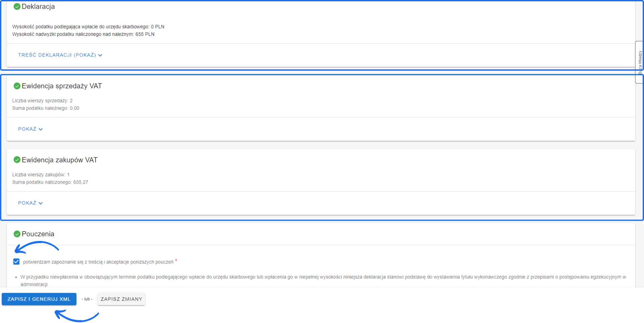Expand 'Pokaż' under Ewidencja zakupów VAT
Image resolution: width=644 pixels, height=323 pixels.
(x=30, y=203)
